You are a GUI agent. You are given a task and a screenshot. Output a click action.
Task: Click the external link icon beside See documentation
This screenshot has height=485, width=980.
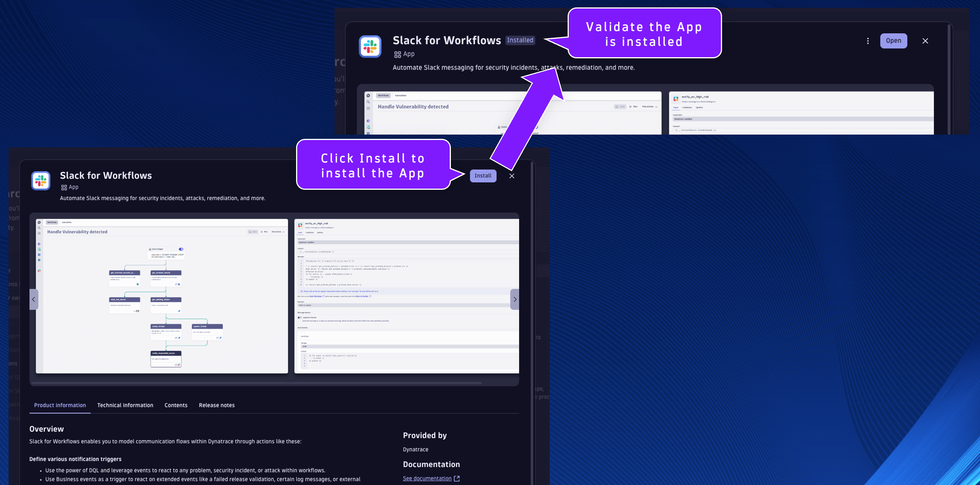(x=457, y=479)
